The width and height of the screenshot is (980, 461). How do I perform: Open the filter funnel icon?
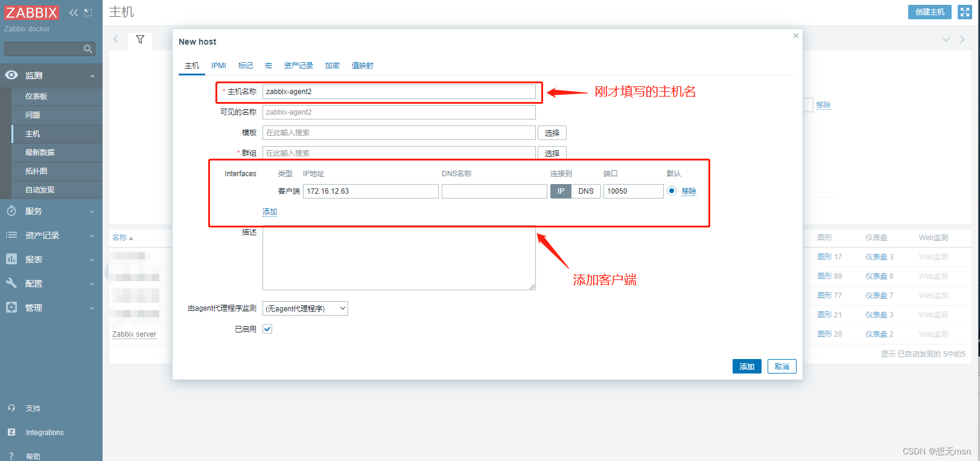coord(140,40)
